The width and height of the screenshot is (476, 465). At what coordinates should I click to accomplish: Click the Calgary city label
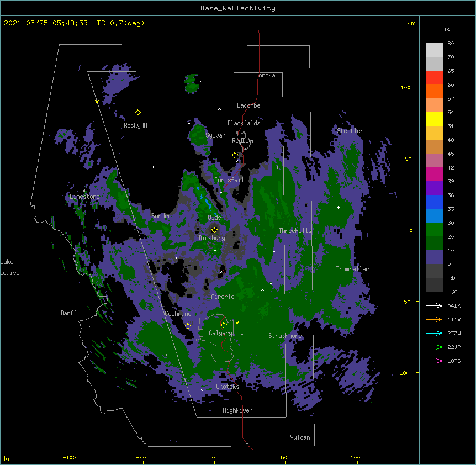[x=220, y=333]
